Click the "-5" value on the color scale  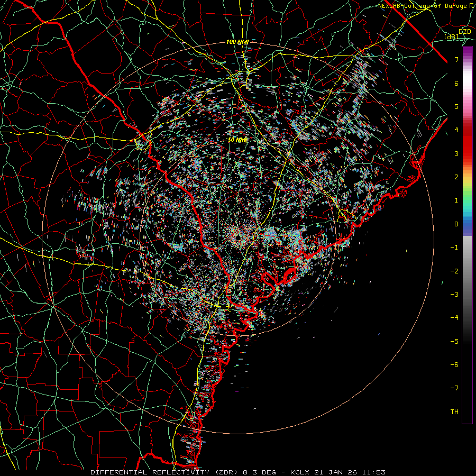[454, 342]
